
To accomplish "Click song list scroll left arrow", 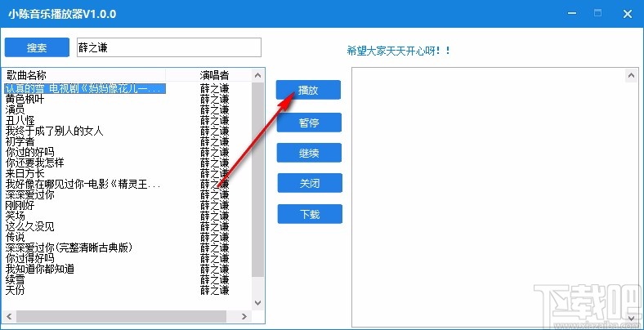I will pyautogui.click(x=10, y=316).
